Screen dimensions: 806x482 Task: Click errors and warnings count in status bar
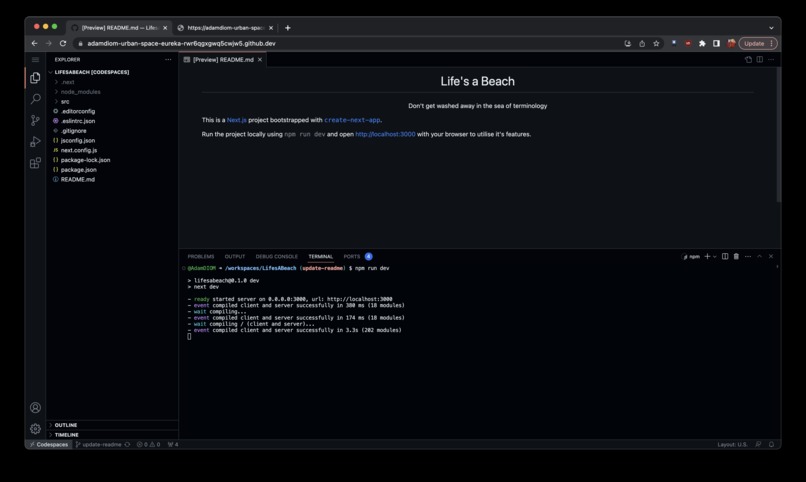(x=148, y=444)
